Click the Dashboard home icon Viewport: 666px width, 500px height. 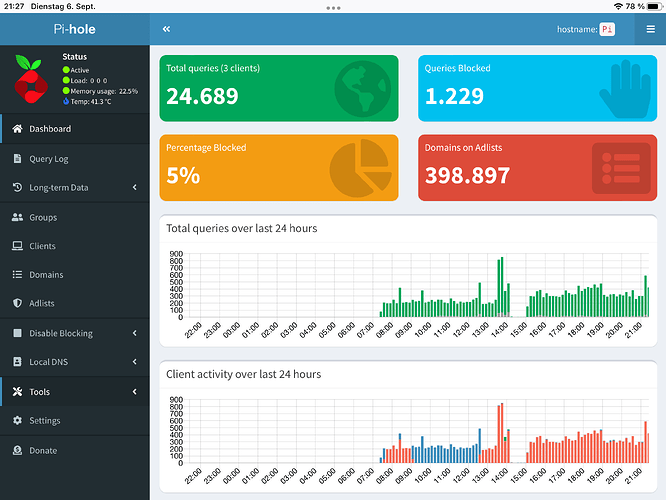point(17,129)
